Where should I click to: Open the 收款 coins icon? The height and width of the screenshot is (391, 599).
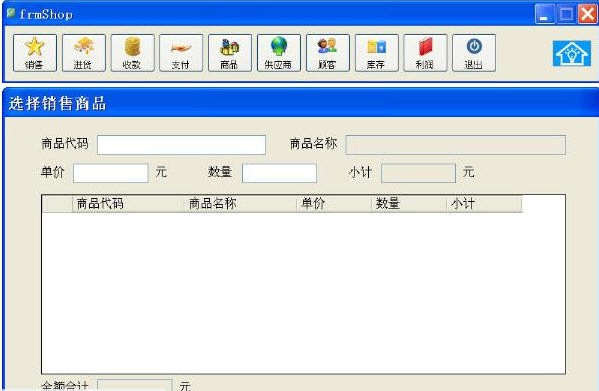(x=133, y=53)
